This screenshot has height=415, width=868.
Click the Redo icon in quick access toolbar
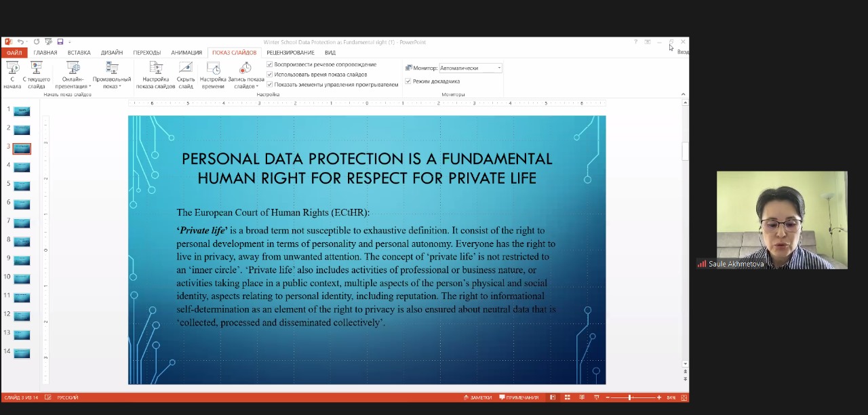coord(37,42)
